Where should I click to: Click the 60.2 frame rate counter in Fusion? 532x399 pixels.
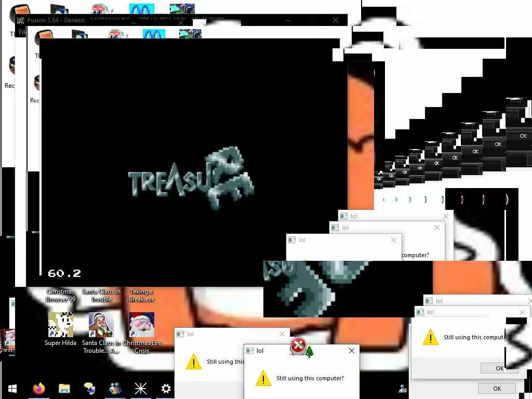click(x=64, y=273)
